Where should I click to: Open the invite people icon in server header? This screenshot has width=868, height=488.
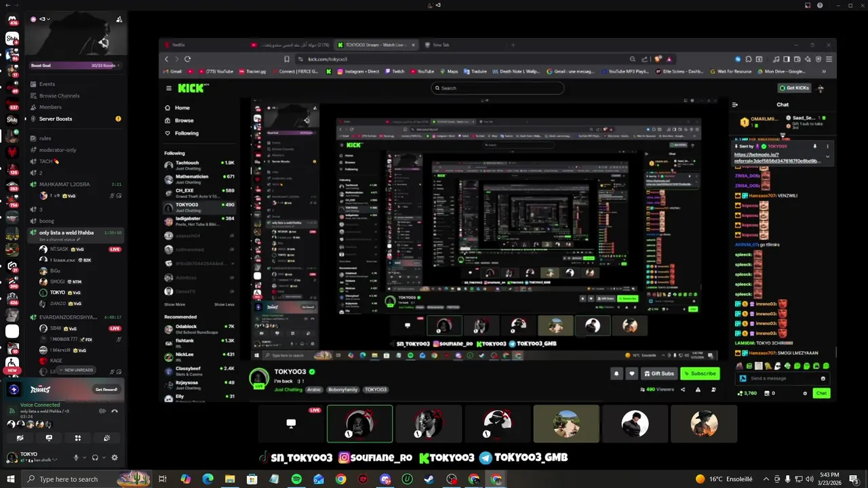[119, 20]
